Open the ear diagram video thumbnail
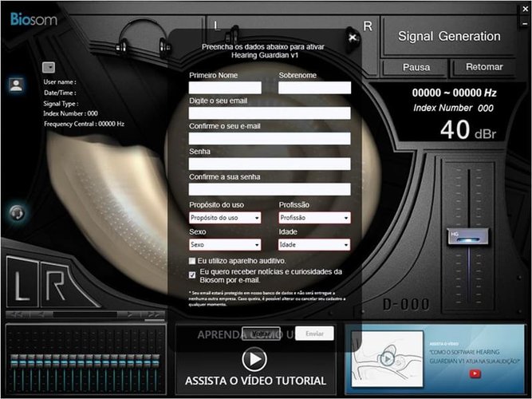The image size is (532, 399). (387, 358)
